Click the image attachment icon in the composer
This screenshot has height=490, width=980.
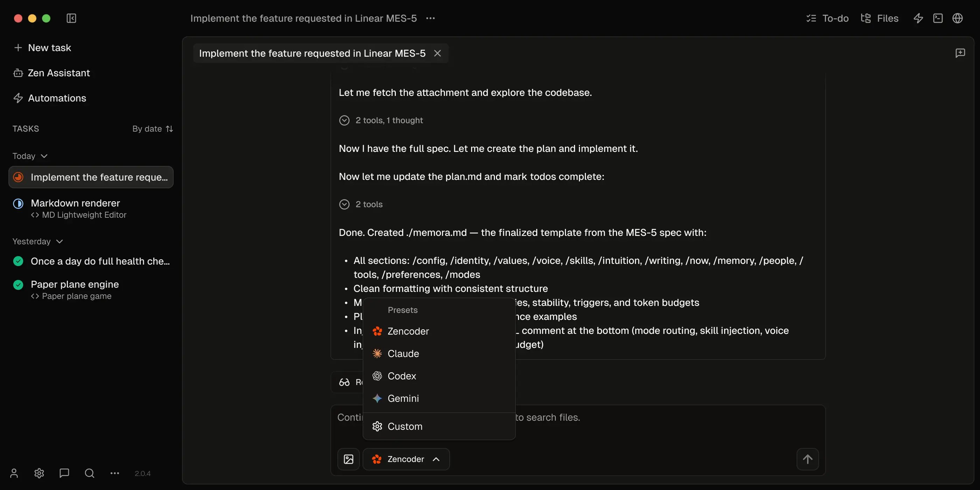(348, 459)
